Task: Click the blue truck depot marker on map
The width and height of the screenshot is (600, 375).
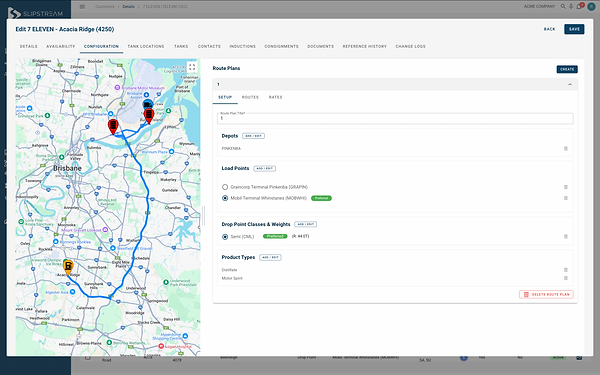Action: 148,104
